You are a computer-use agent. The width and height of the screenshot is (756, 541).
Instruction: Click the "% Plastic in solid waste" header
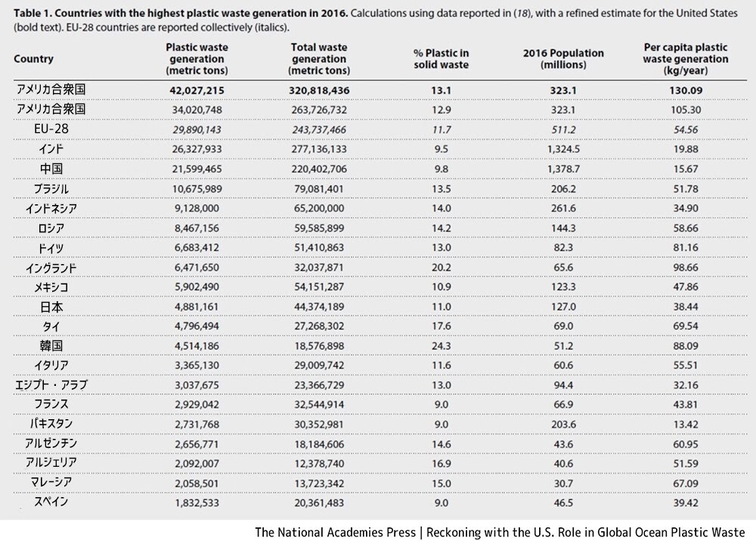click(x=441, y=58)
